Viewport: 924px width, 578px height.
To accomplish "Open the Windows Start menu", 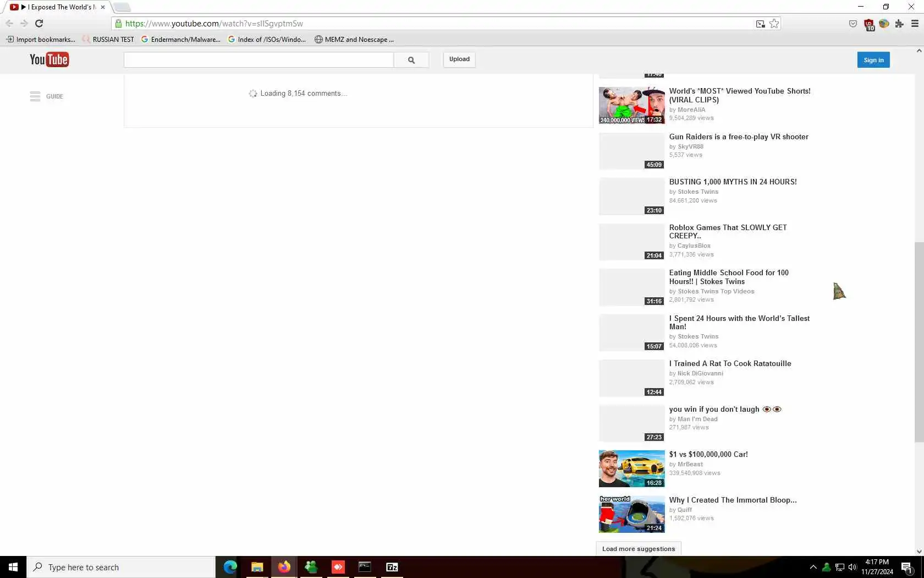I will 13,567.
